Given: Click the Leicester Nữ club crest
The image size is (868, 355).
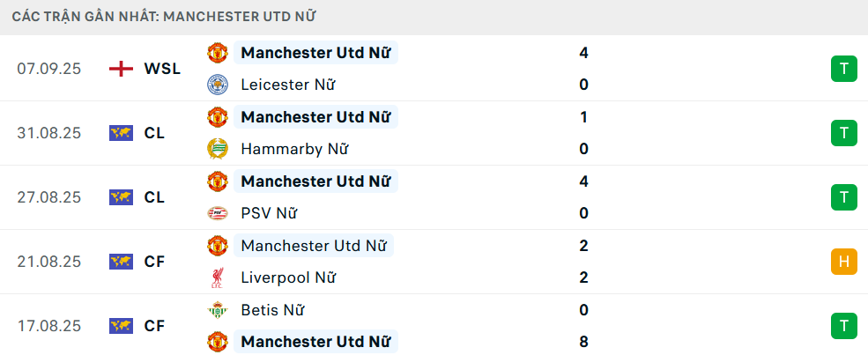Looking at the screenshot, I should pyautogui.click(x=217, y=85).
